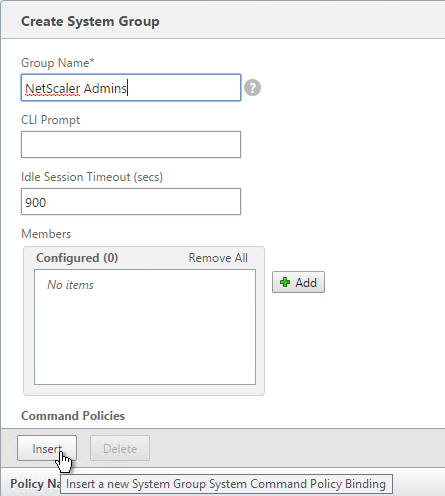Focus the Group Name text field

coord(131,88)
